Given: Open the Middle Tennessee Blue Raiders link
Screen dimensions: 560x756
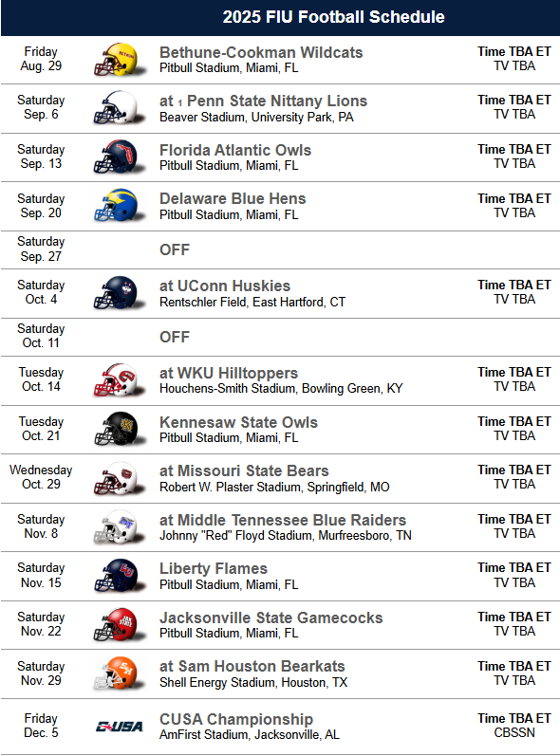Looking at the screenshot, I should (291, 520).
